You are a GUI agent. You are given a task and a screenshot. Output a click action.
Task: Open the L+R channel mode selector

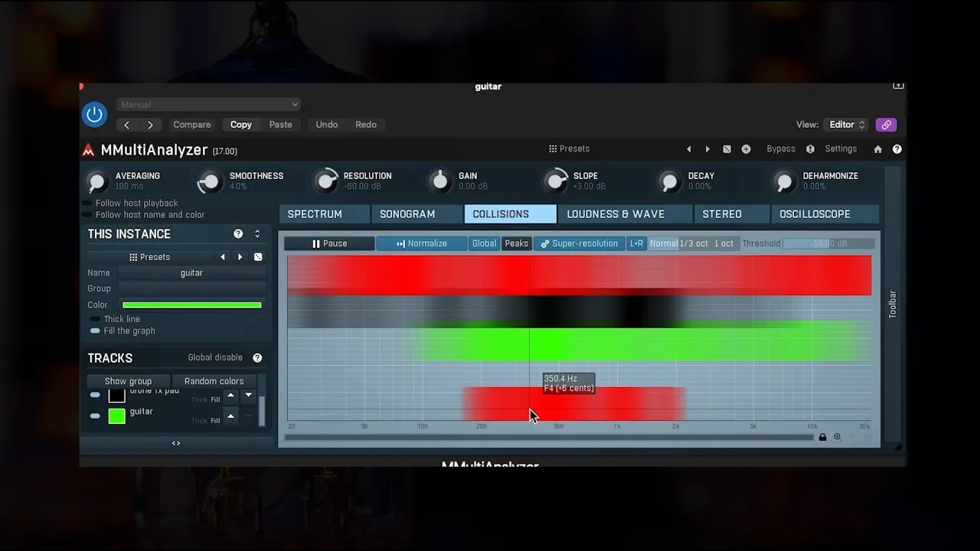637,243
